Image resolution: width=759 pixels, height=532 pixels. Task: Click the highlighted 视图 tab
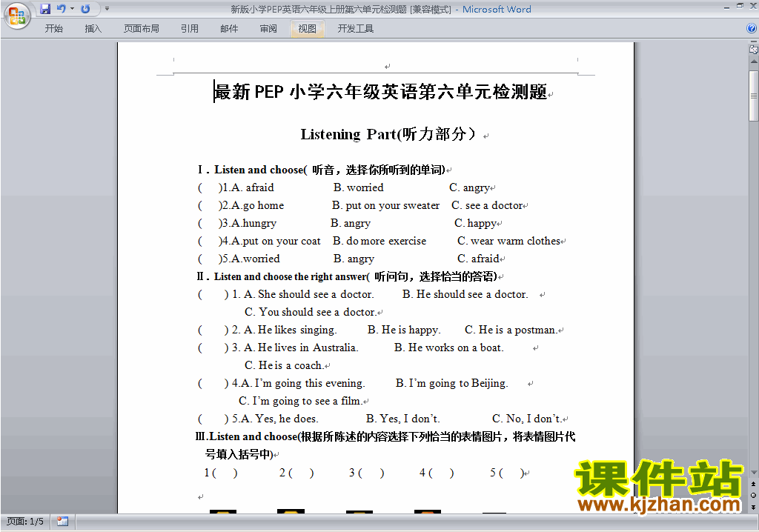click(x=308, y=29)
